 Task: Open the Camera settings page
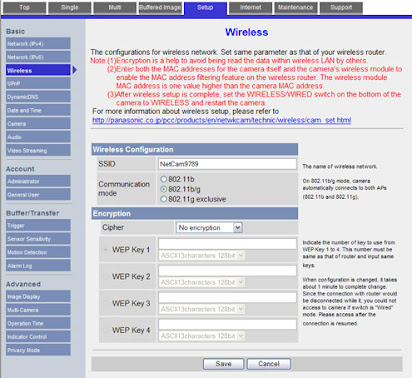pyautogui.click(x=38, y=124)
